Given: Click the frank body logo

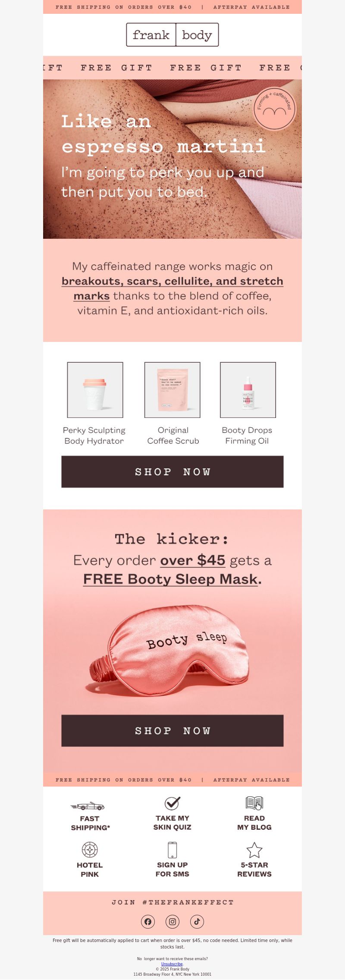Looking at the screenshot, I should tap(172, 35).
